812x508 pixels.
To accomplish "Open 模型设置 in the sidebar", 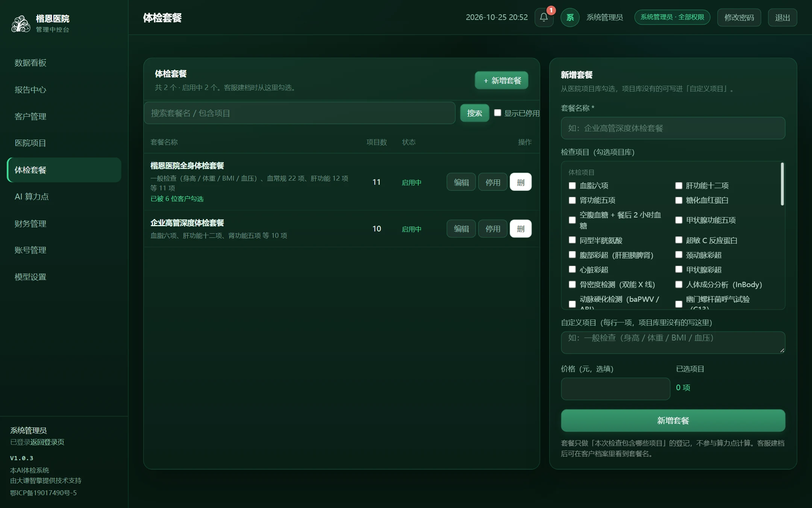I will click(64, 277).
